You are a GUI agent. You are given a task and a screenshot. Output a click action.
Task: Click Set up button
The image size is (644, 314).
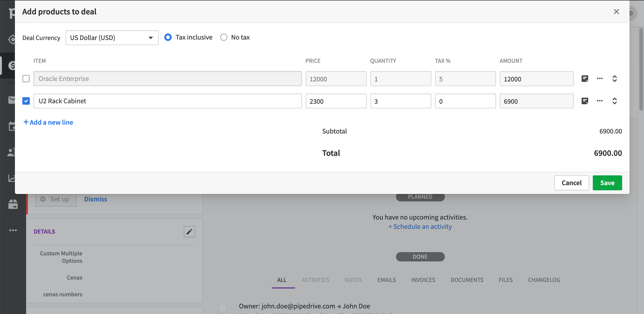coord(56,199)
